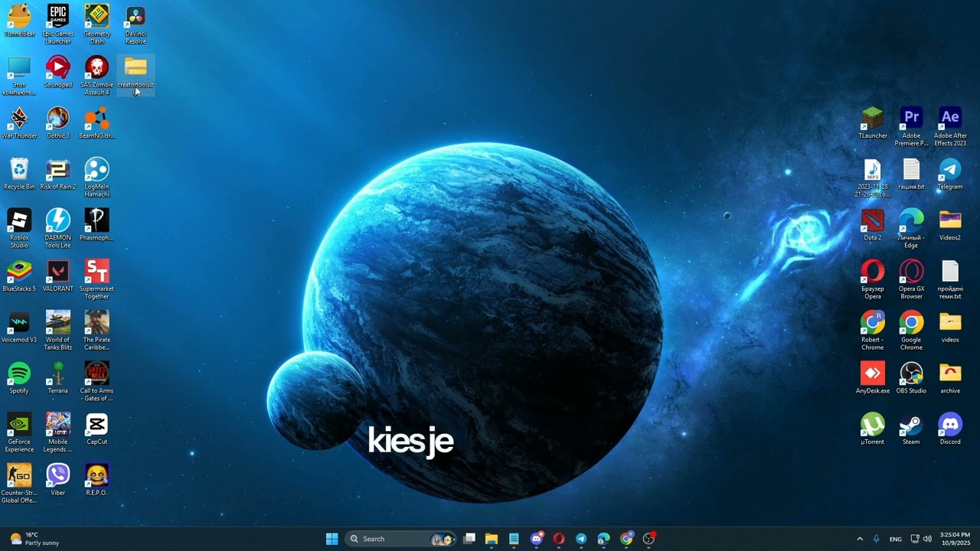Open File Explorer from the taskbar
Image resolution: width=980 pixels, height=551 pixels.
492,539
